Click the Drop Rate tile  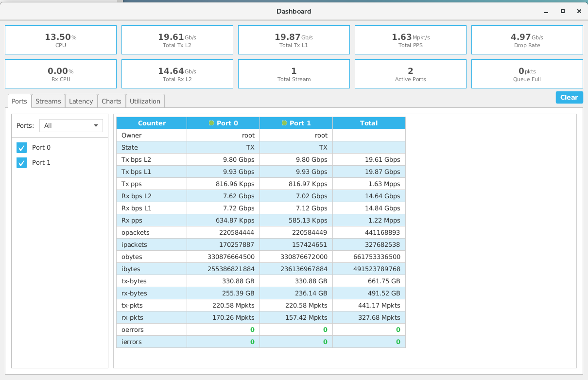pos(527,40)
